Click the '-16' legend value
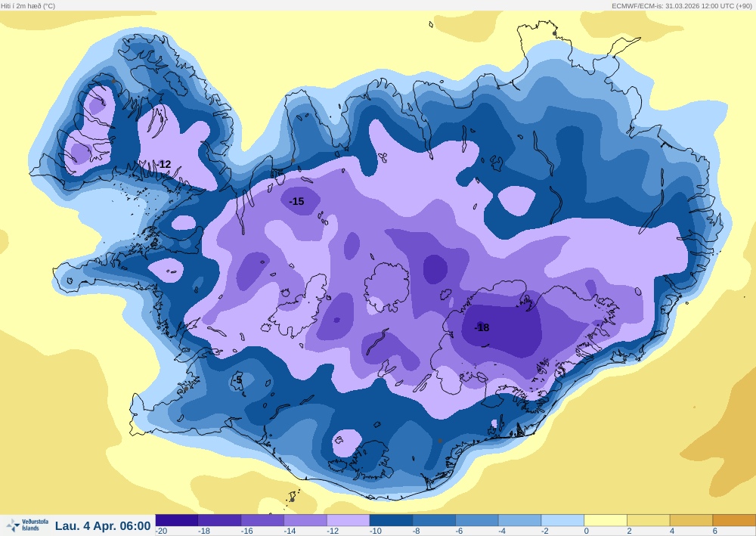Viewport: 756px width, 536px height. (x=247, y=531)
